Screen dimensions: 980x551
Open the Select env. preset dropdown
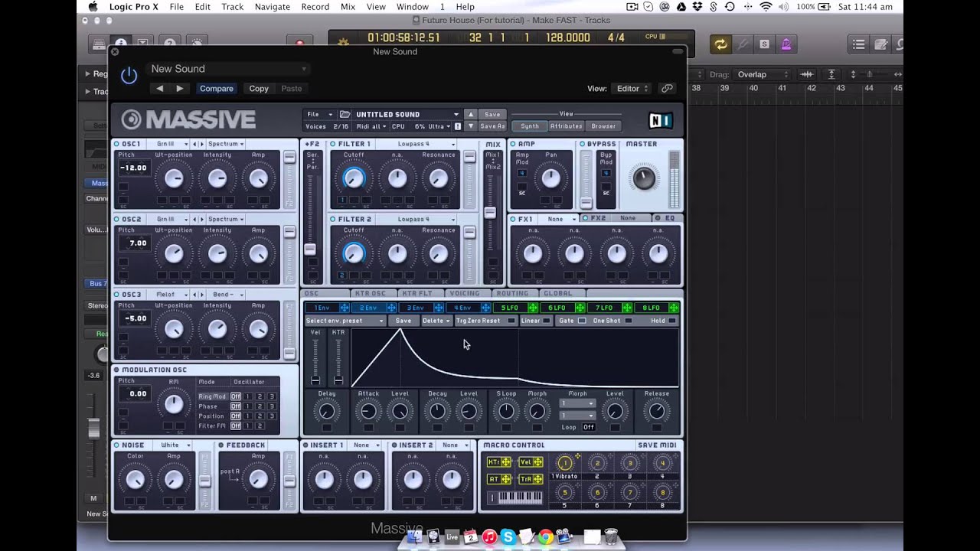click(x=345, y=321)
